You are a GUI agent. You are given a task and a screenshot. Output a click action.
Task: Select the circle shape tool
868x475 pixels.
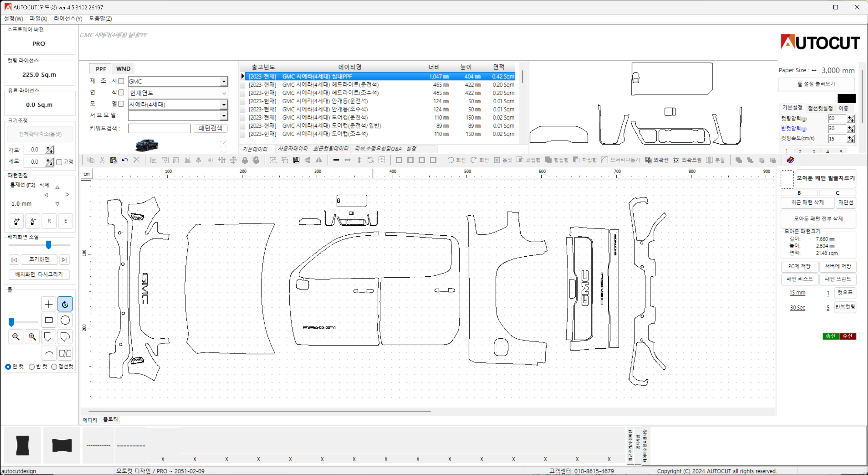pos(65,320)
